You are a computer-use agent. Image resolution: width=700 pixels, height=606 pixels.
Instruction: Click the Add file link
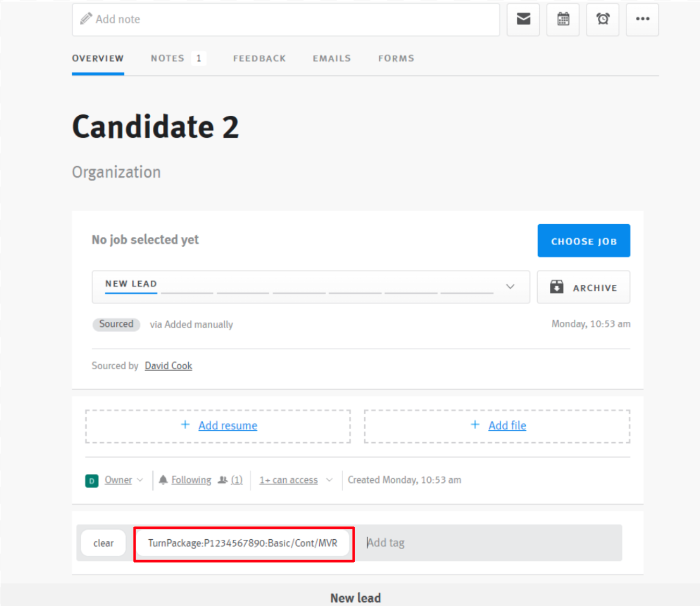(x=507, y=426)
